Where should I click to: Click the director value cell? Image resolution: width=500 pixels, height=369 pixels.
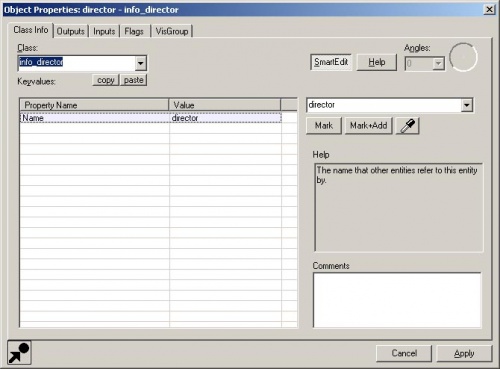pyautogui.click(x=225, y=118)
